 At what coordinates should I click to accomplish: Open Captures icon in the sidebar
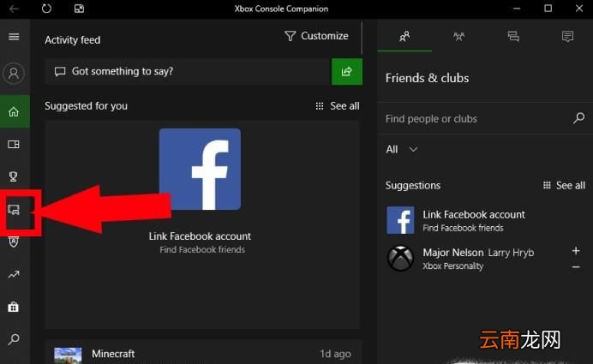(14, 210)
